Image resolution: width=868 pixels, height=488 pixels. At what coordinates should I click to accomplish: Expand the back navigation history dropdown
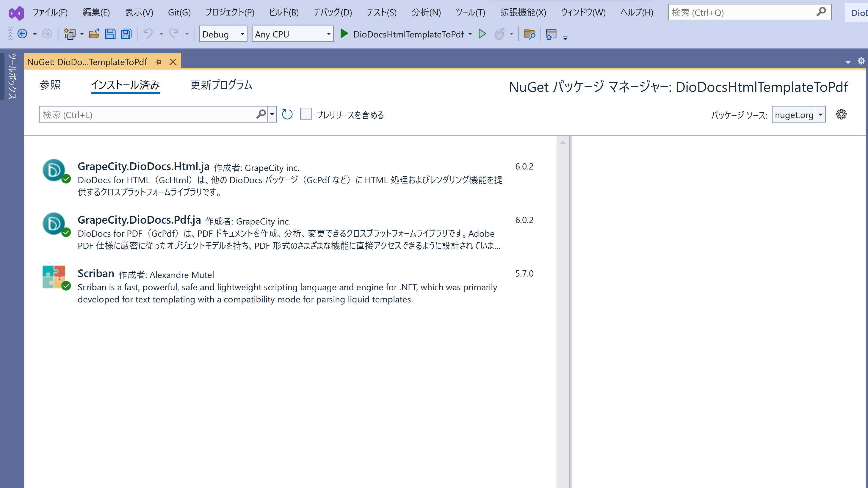pos(35,34)
